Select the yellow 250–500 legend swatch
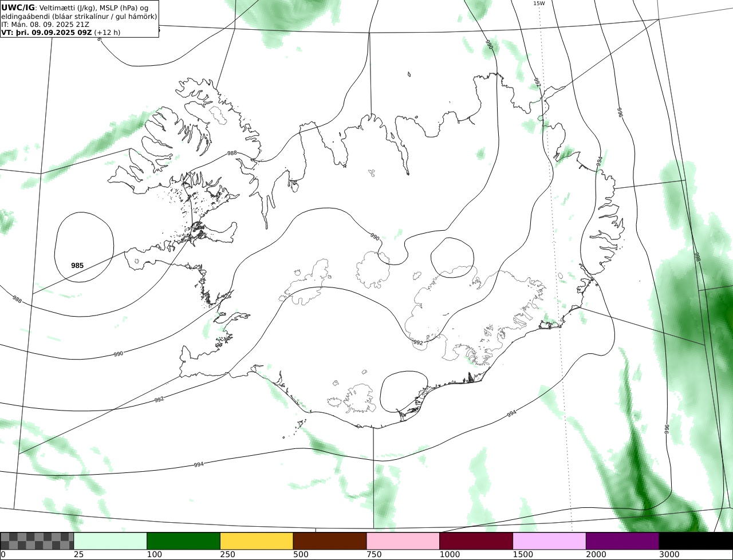This screenshot has width=733, height=560. pos(257,541)
